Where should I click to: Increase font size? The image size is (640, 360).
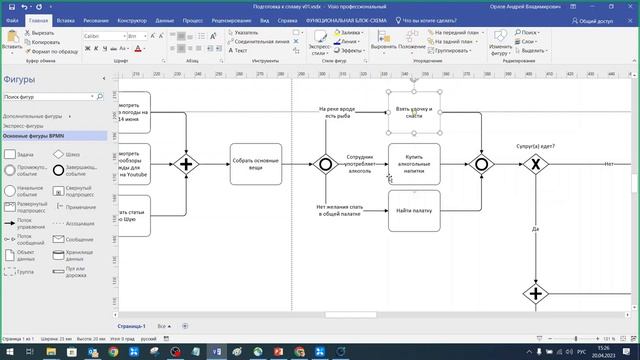153,36
